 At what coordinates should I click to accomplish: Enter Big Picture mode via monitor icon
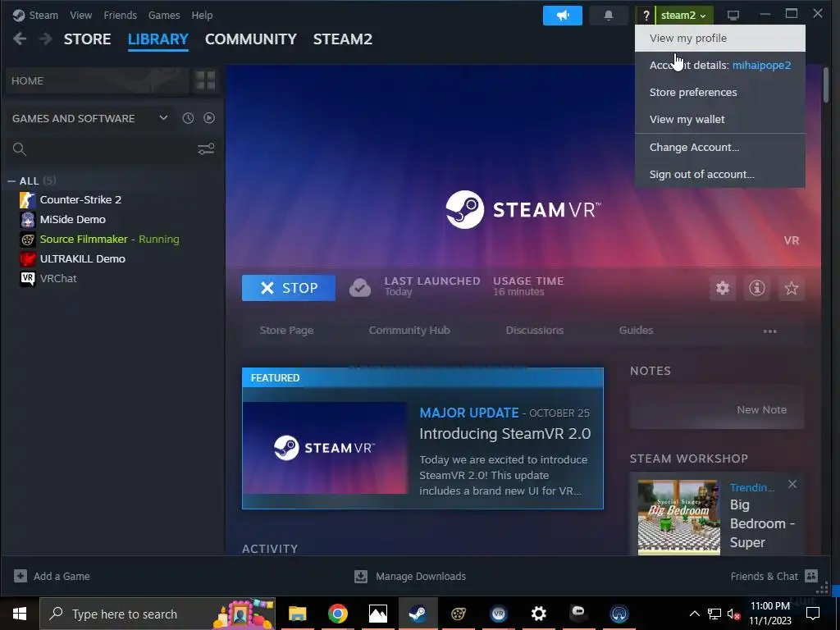point(733,15)
